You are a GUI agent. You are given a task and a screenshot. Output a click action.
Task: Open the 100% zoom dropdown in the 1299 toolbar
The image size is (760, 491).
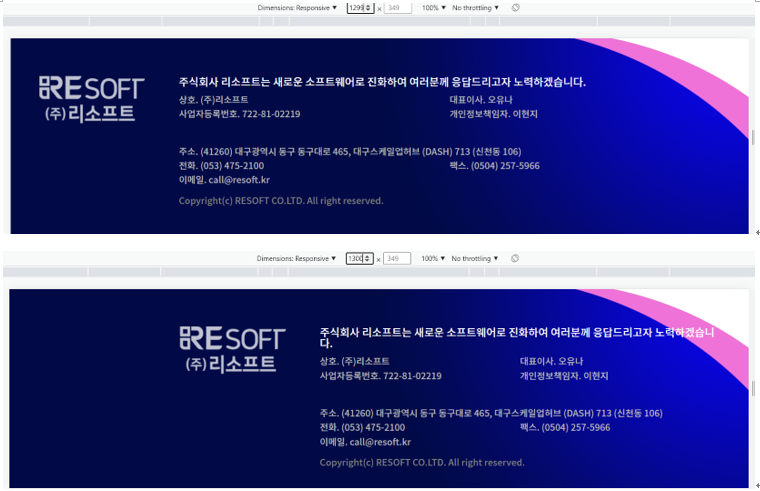point(433,8)
